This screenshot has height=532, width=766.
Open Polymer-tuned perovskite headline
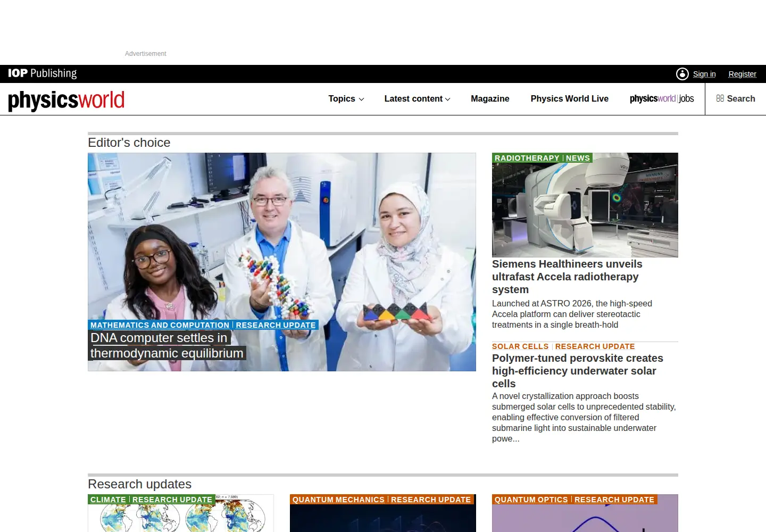click(x=578, y=371)
